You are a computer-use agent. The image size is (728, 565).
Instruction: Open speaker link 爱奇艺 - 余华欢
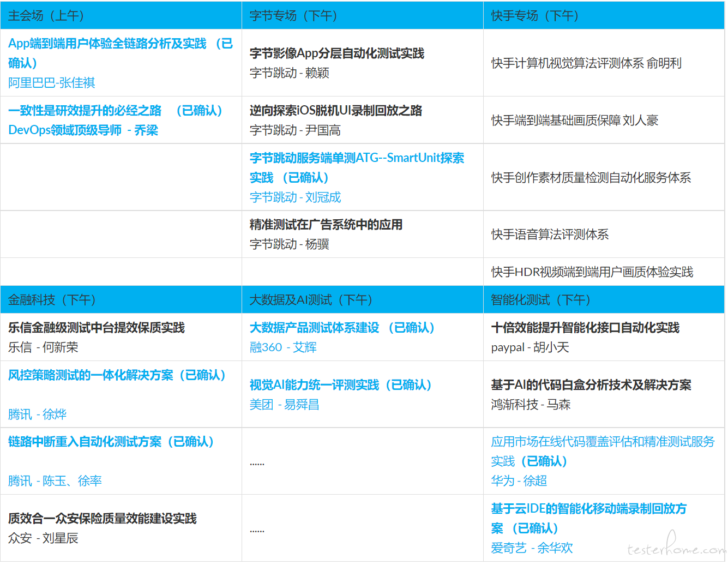click(x=532, y=548)
